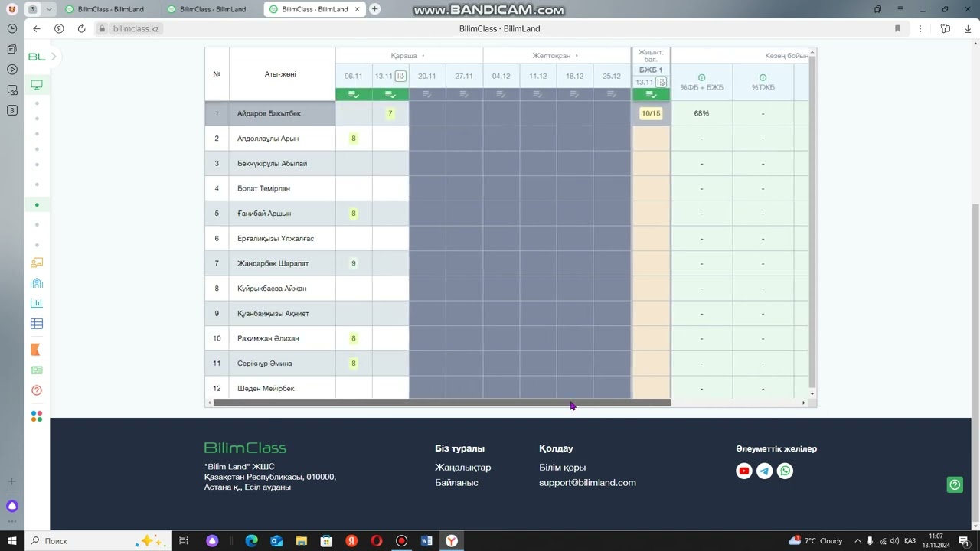Click the info icon above %ТЖБ
Screen dimensions: 980x551
[x=763, y=78]
